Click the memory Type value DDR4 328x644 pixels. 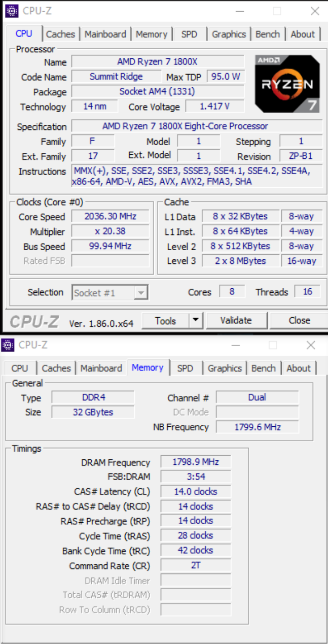pyautogui.click(x=93, y=397)
